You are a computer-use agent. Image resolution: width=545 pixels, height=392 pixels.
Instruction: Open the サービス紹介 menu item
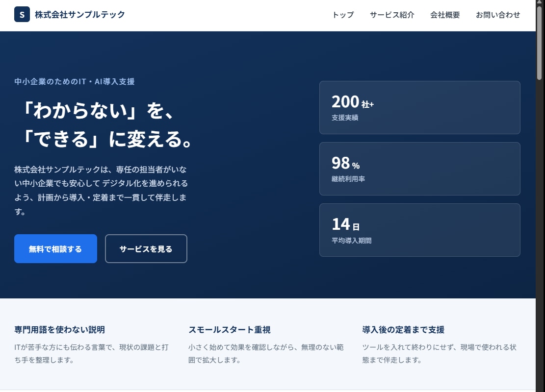(392, 15)
